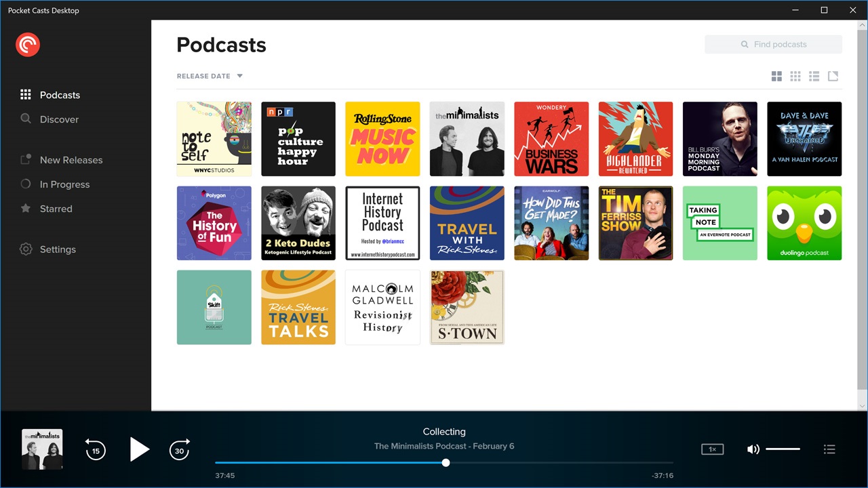The height and width of the screenshot is (488, 868).
Task: View the In Progress episodes list
Action: (x=64, y=184)
